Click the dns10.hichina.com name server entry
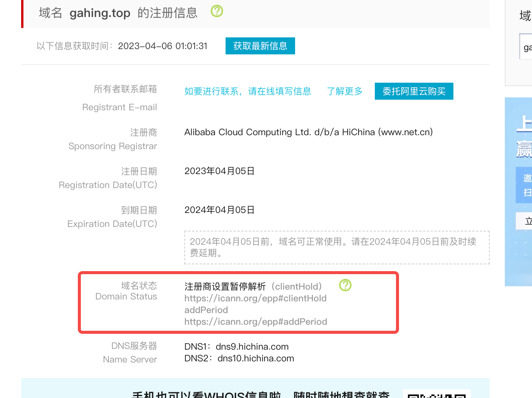 pyautogui.click(x=255, y=358)
